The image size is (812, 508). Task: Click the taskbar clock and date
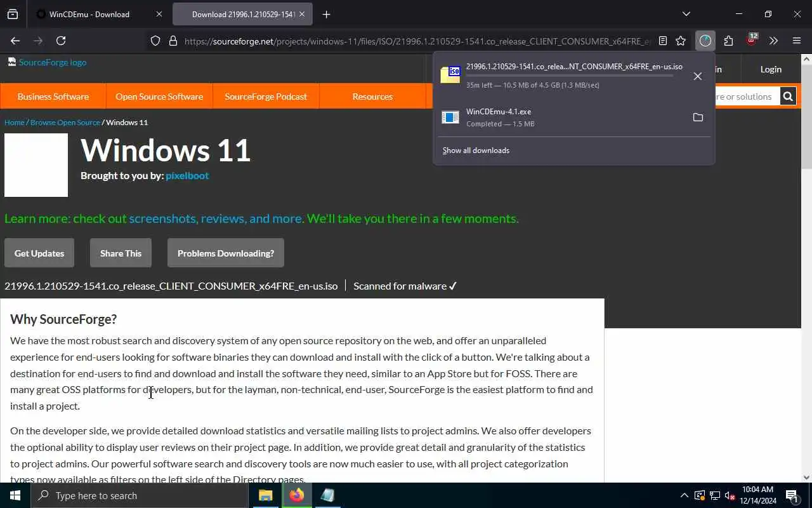[759, 495]
